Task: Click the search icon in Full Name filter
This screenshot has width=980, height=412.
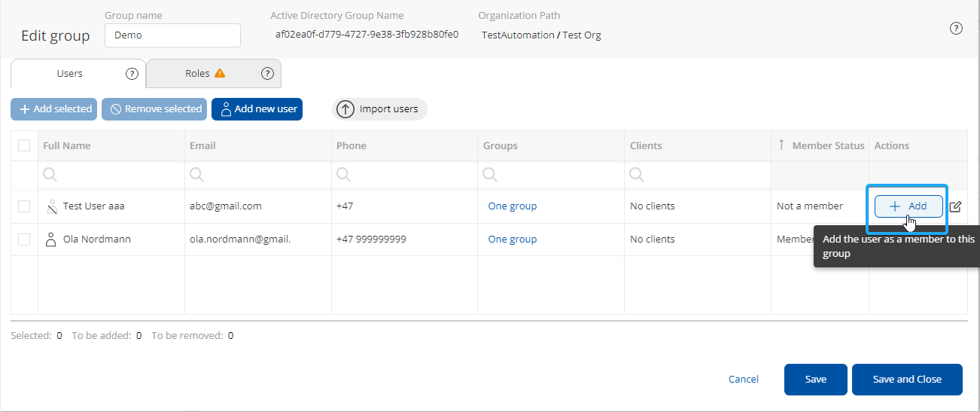Action: 50,175
